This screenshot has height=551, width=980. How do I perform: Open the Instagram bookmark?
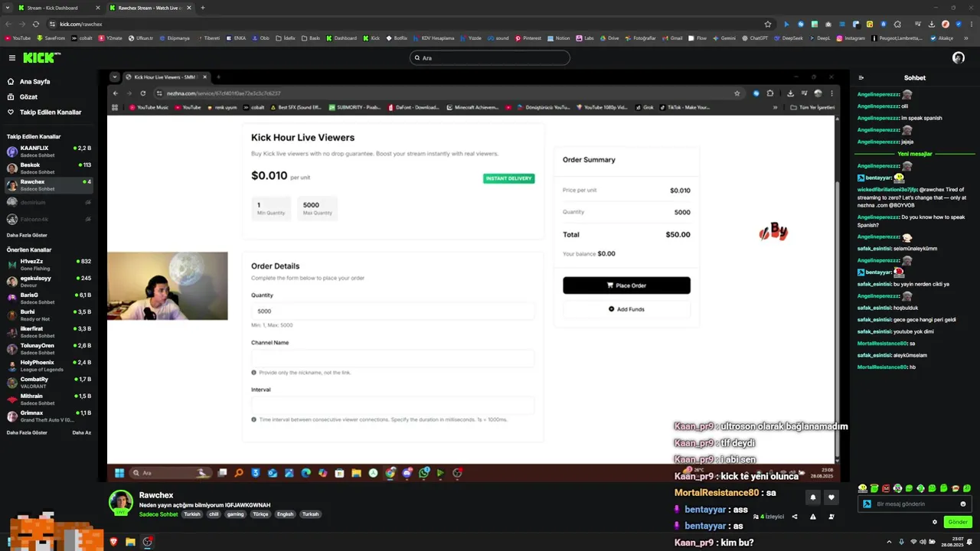click(x=851, y=37)
